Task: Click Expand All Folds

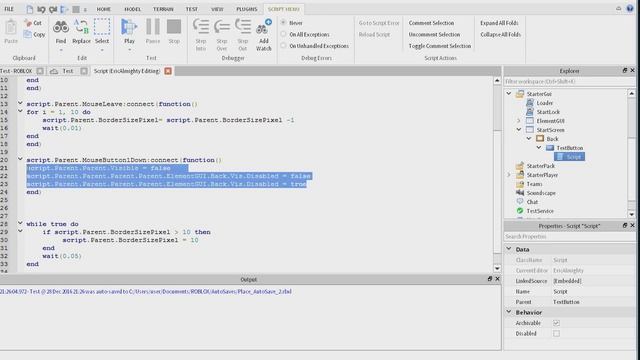Action: [499, 23]
